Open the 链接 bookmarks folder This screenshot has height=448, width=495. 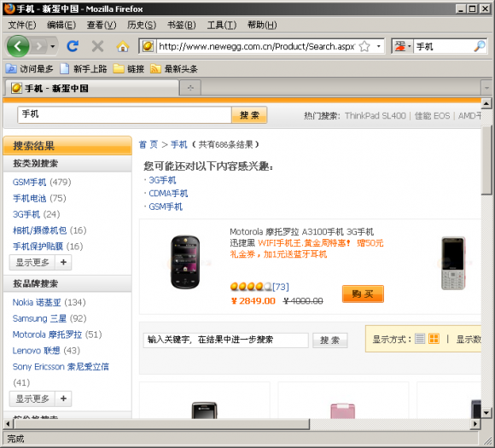pos(129,68)
